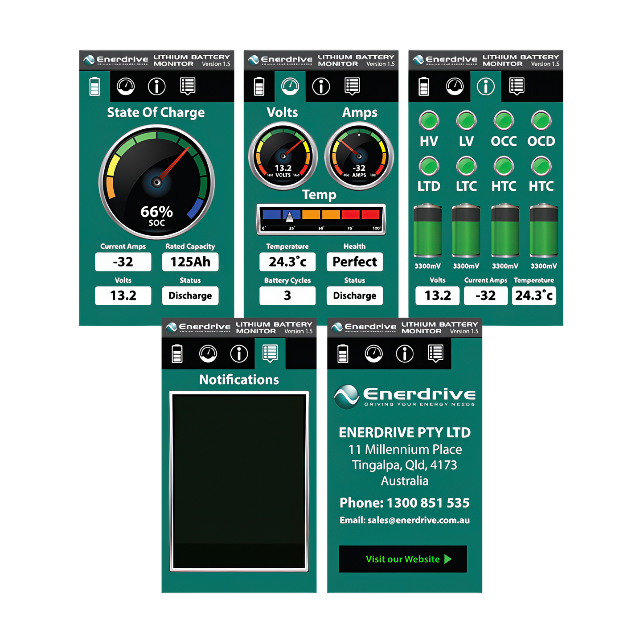Screen dimensions: 644x644
Task: Click Health value Perfect
Action: coord(355,262)
